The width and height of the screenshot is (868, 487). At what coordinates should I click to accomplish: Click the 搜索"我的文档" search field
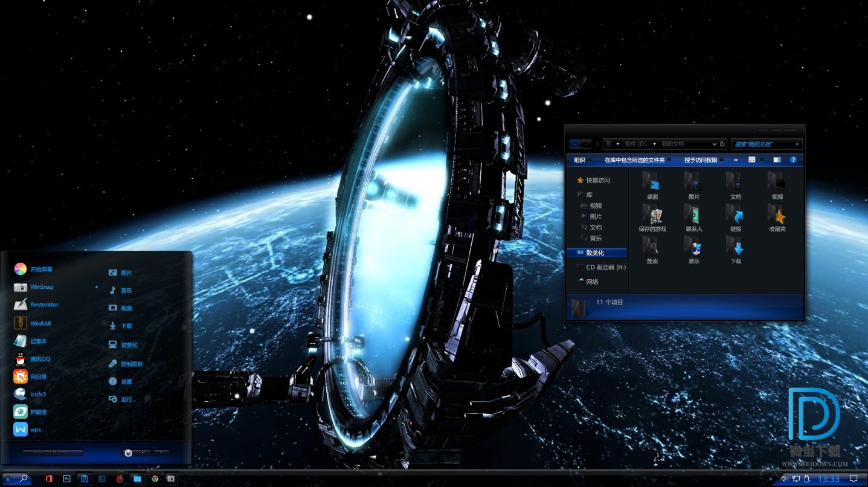767,144
